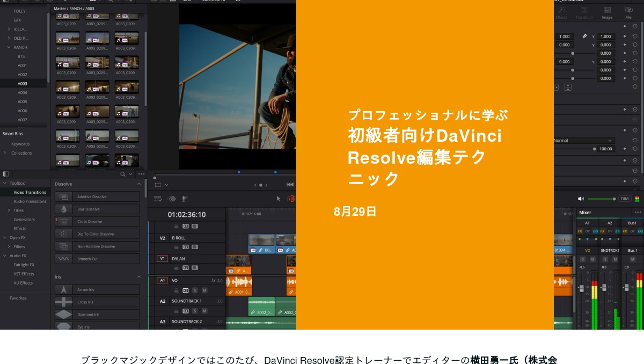Click the microphone voiceover icon above timeline

tap(185, 198)
